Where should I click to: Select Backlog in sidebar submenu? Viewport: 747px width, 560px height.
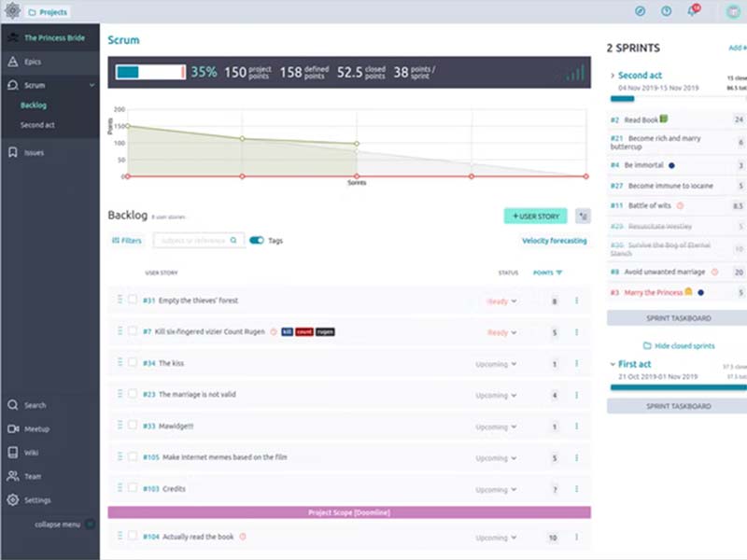(34, 105)
